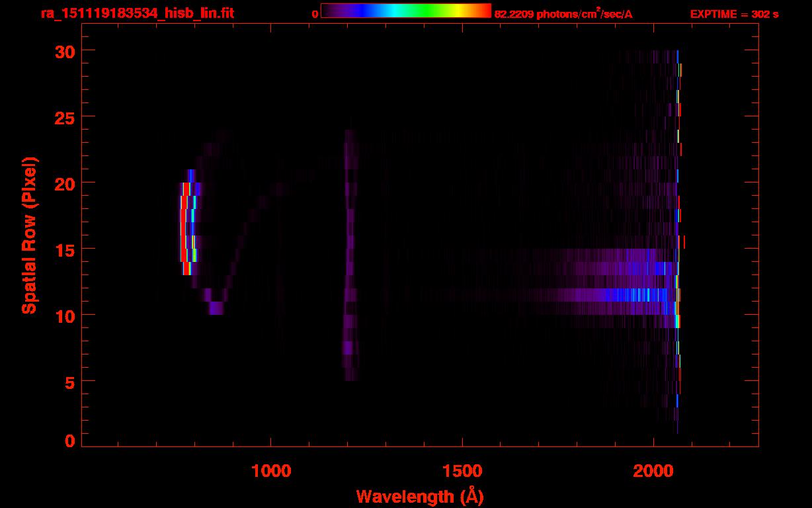This screenshot has height=508, width=812.
Task: Click the bright red emission arc near 780 Å
Action: pyautogui.click(x=185, y=228)
